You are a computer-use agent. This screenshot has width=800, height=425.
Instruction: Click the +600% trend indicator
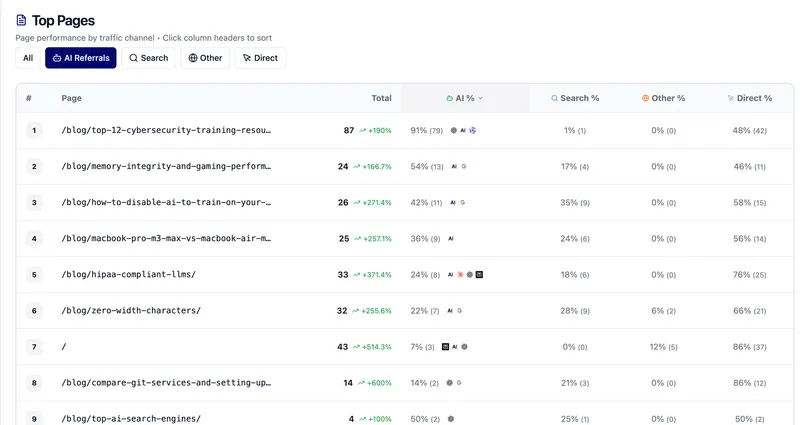pyautogui.click(x=374, y=383)
